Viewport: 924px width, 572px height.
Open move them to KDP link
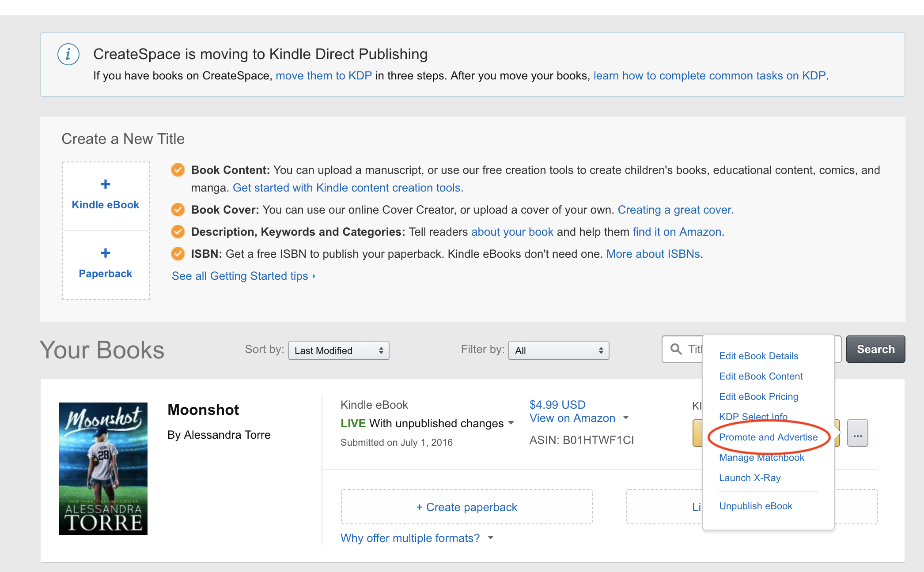point(324,75)
